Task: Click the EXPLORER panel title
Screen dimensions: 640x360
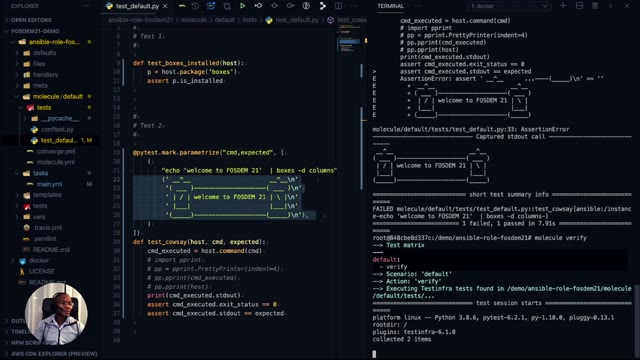Action: (x=25, y=6)
